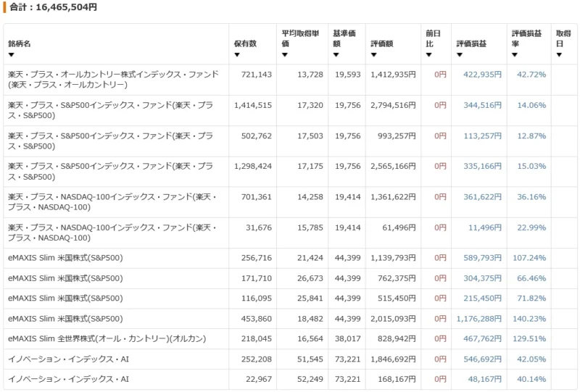Click holdings value 22,967
The image size is (580, 392).
point(259,379)
